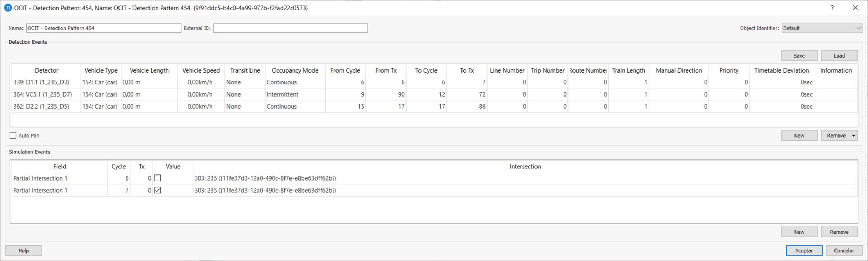
Task: Click Trip Number column header
Action: (547, 70)
